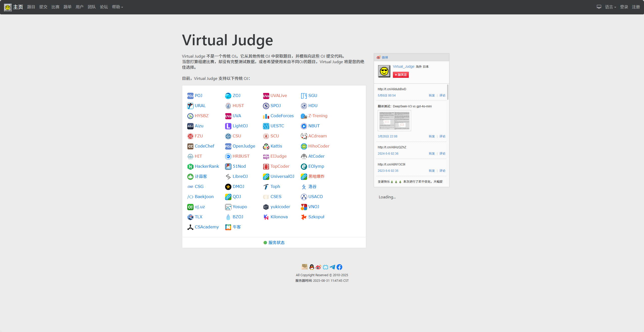Expand the 帮助 dropdown menu
This screenshot has height=332, width=644.
[x=117, y=7]
